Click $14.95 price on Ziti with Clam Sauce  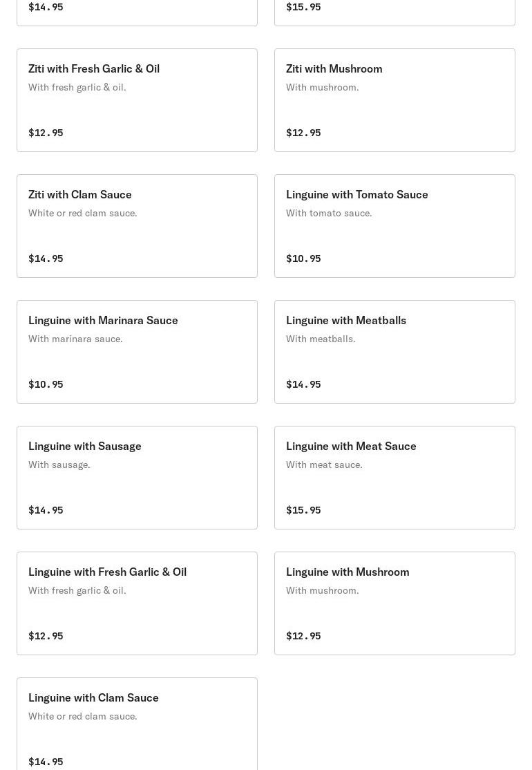(46, 259)
